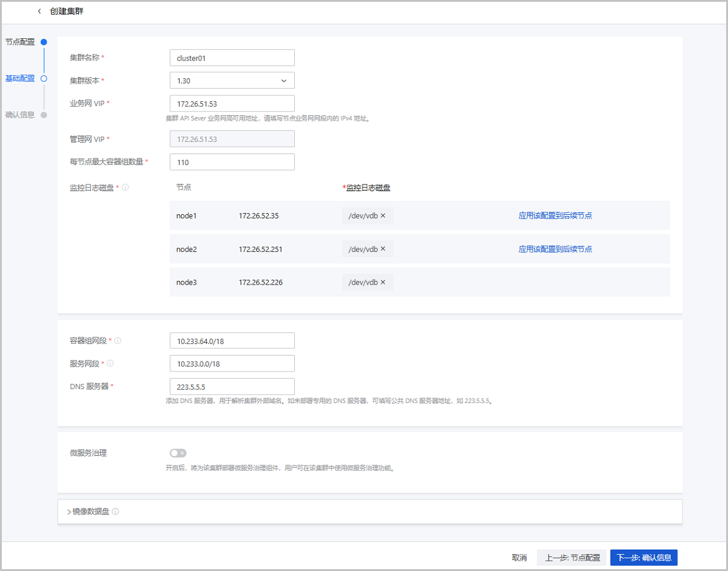Click 取消 to cancel cluster creation
This screenshot has width=728, height=571.
(x=519, y=558)
